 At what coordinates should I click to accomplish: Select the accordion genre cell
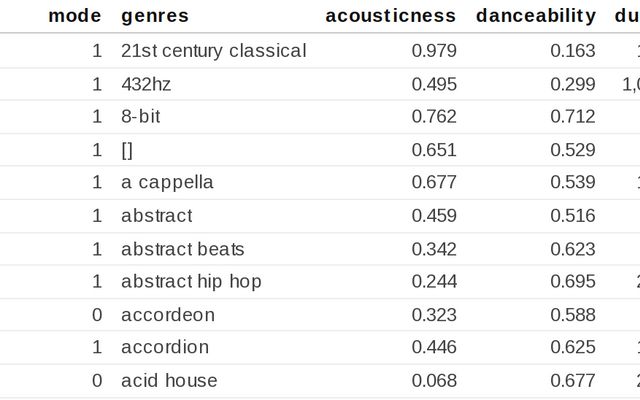click(165, 348)
